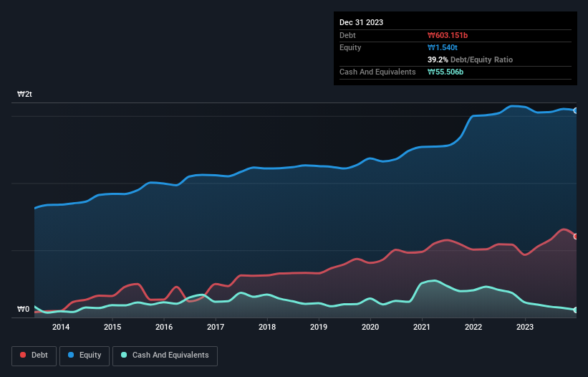The height and width of the screenshot is (377, 588).
Task: Click the 2014 x-axis label
Action: pos(61,327)
